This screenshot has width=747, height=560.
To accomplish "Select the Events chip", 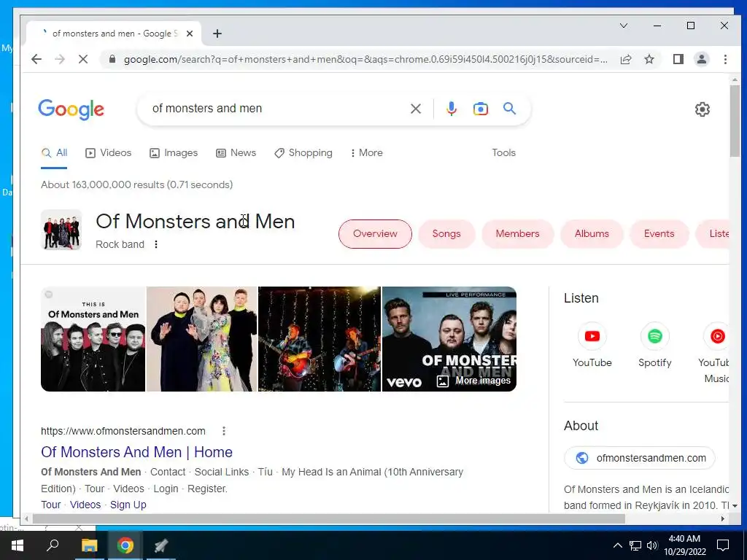I will (659, 234).
